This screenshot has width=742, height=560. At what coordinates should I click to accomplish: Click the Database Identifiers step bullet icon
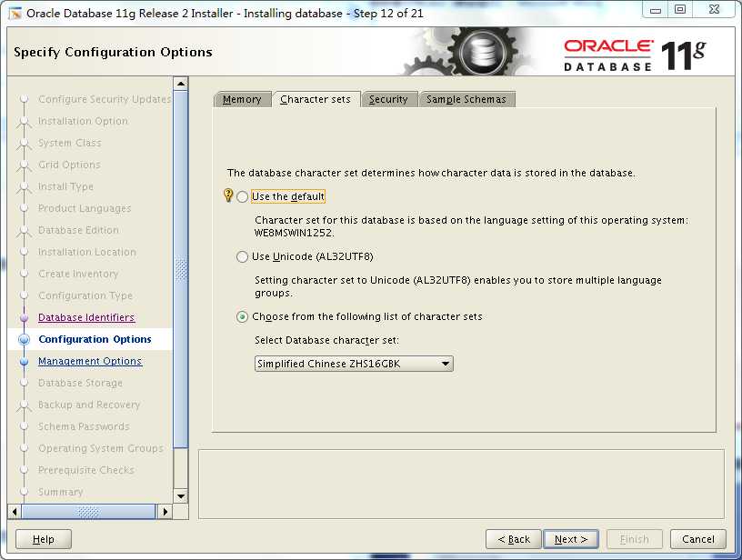tap(25, 318)
